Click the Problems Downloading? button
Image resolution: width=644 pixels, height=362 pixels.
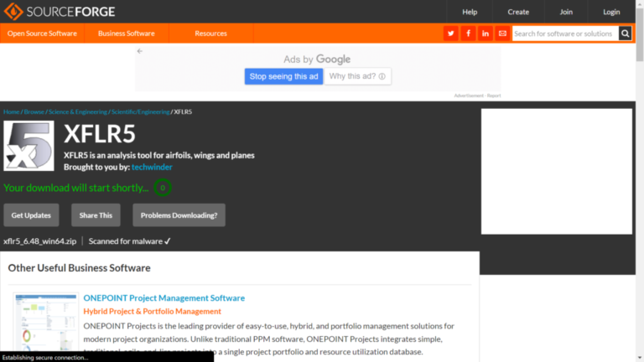click(179, 215)
